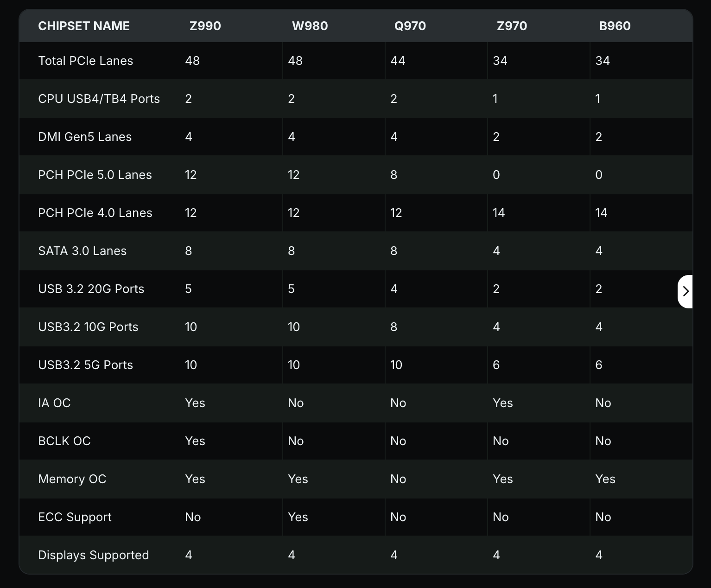
Task: Click the Q970 column header
Action: 410,26
